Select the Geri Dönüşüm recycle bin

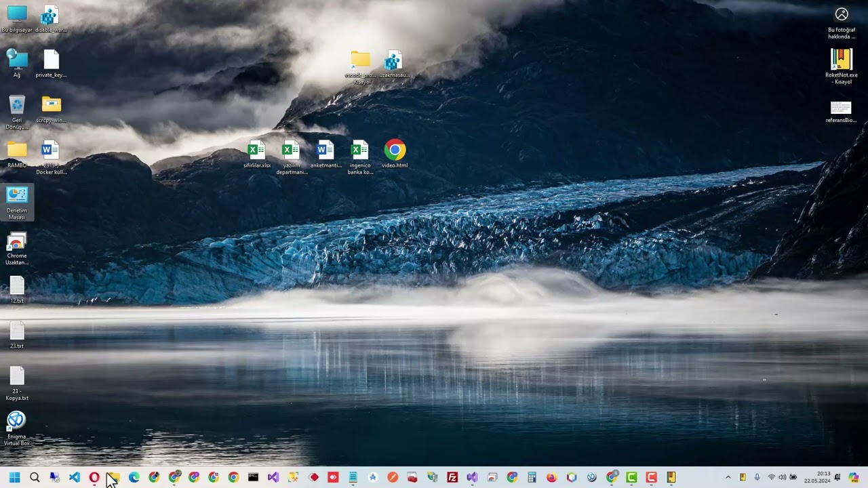click(x=17, y=112)
